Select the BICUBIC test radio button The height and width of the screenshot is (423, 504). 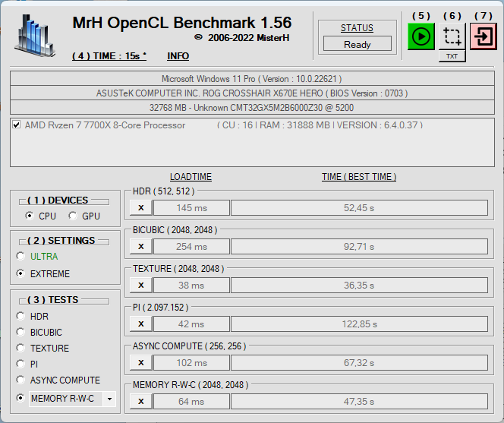tap(20, 332)
